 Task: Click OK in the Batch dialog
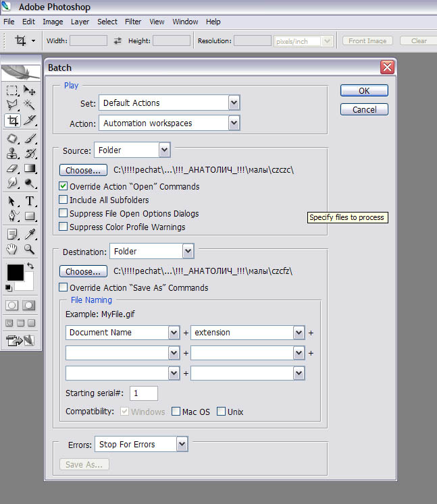364,90
